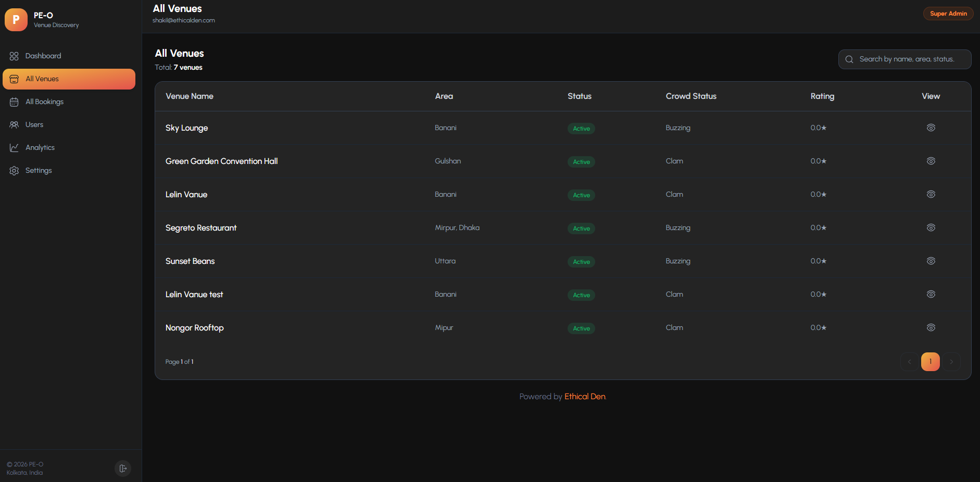Click venue name Green Garden Convention Hall
Viewport: 980px width, 482px height.
tap(222, 161)
